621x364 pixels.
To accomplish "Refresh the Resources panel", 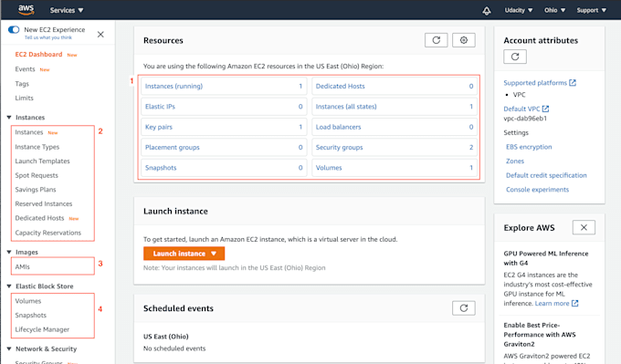I will coord(436,40).
